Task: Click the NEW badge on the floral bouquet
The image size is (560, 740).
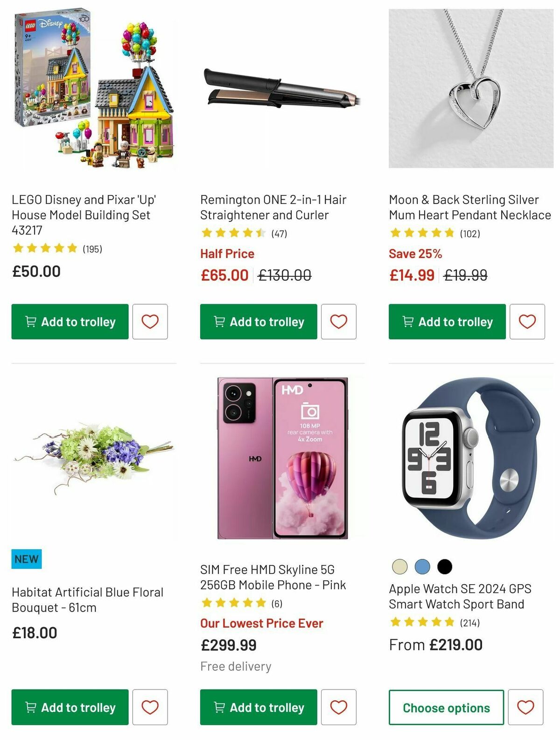Action: coord(27,558)
